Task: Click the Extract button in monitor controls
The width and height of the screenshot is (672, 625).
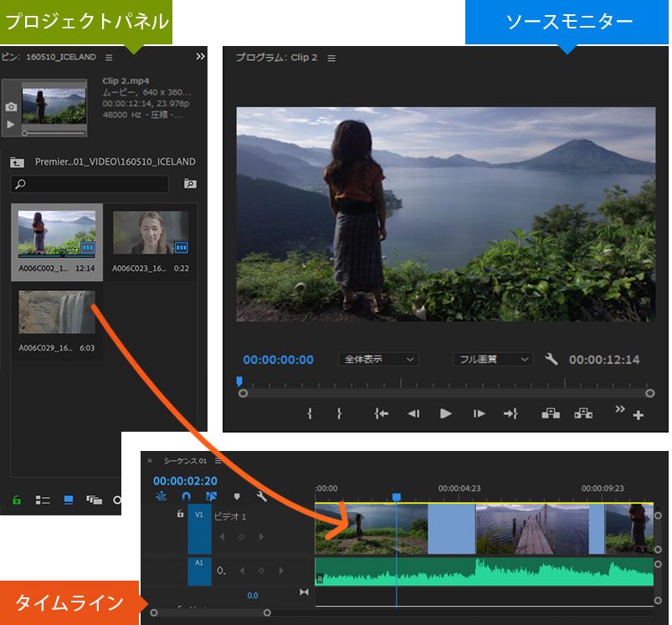Action: tap(582, 413)
